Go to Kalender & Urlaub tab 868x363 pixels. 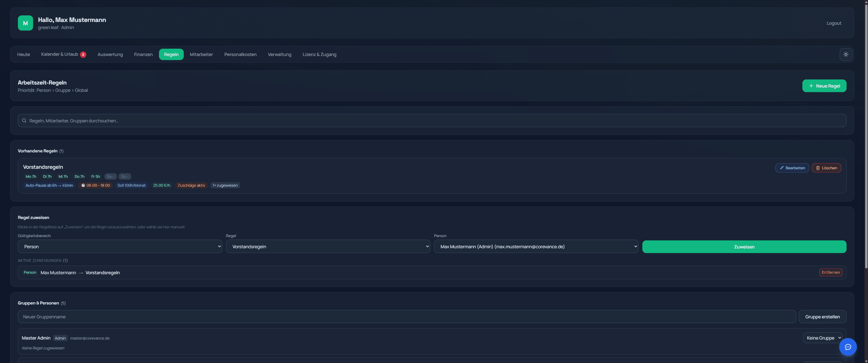pos(59,54)
